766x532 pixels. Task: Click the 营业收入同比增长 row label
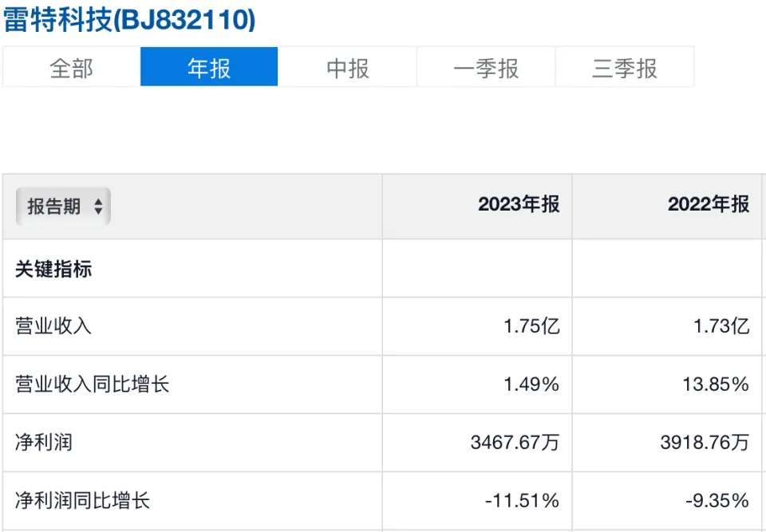click(93, 384)
